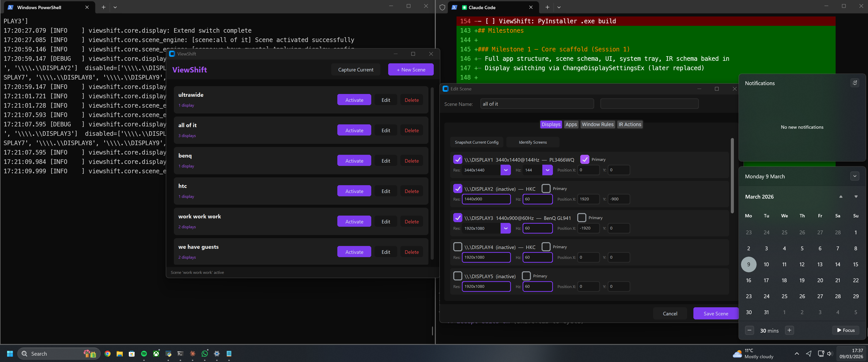Click the notification settings icon in Notifications panel

[x=855, y=83]
